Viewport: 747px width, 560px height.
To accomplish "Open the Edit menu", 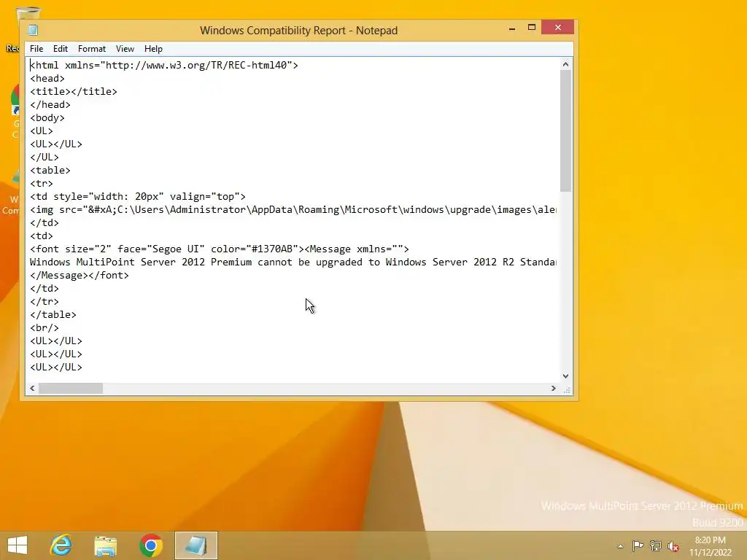I will pos(60,49).
